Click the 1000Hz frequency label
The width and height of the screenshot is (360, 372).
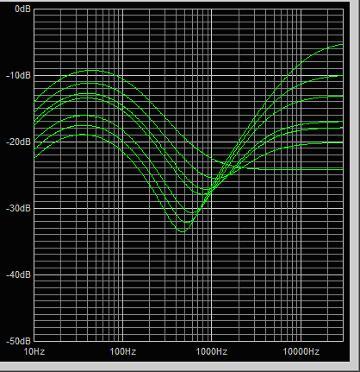(x=212, y=352)
